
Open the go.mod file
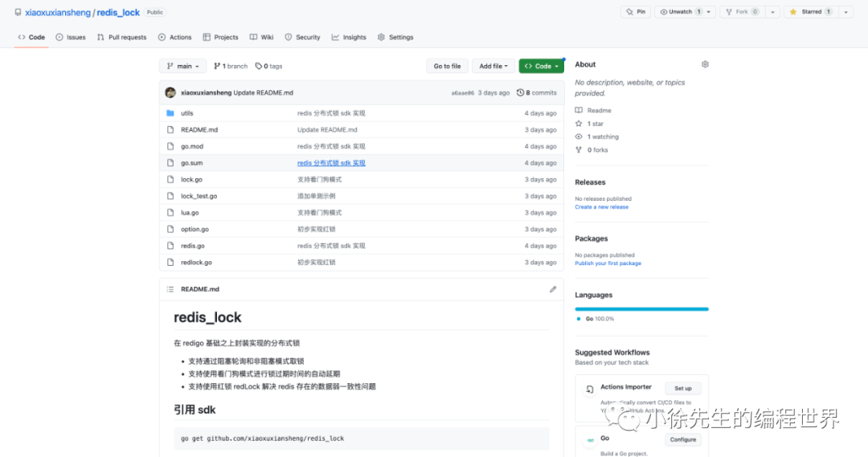(x=192, y=146)
